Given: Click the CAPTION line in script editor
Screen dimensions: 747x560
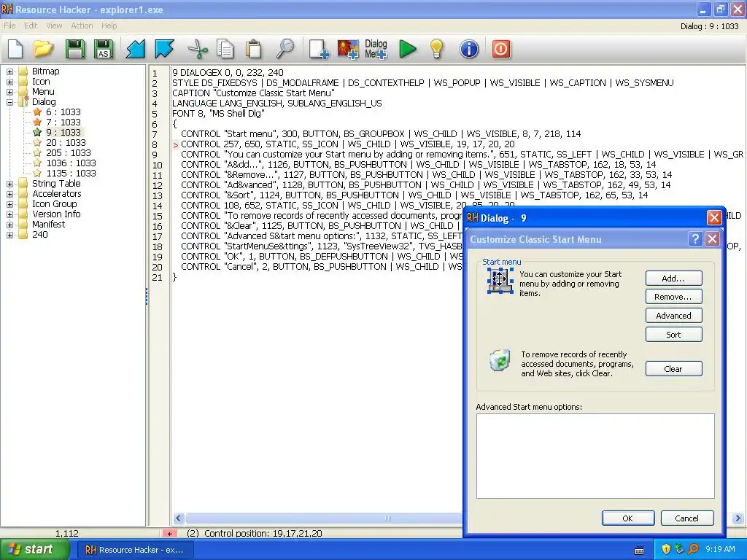Looking at the screenshot, I should point(253,93).
